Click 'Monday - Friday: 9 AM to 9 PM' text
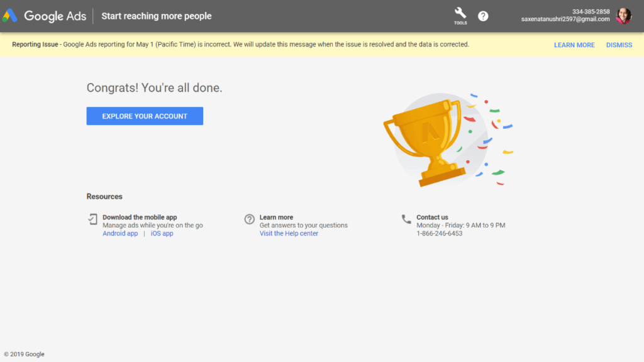 tap(461, 226)
